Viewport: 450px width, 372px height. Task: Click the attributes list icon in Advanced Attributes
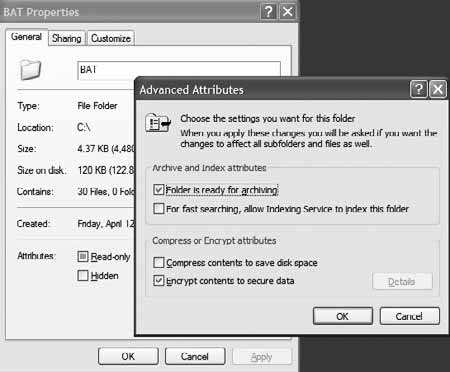158,123
